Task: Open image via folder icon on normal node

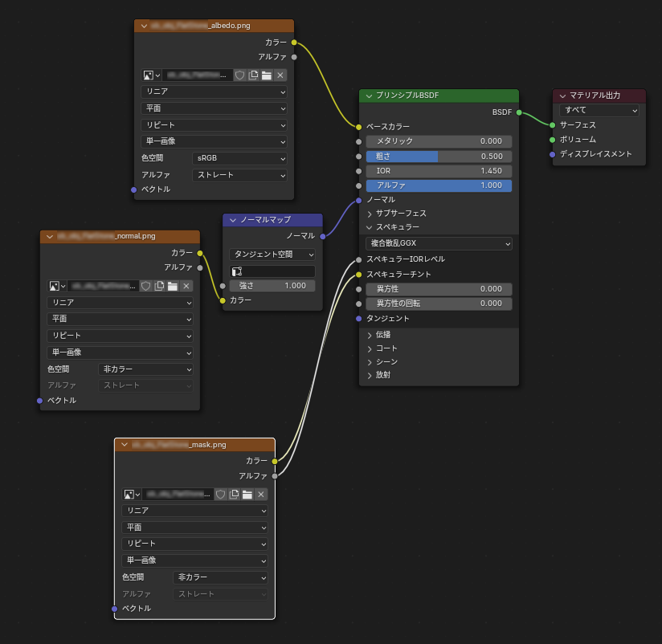Action: [173, 286]
